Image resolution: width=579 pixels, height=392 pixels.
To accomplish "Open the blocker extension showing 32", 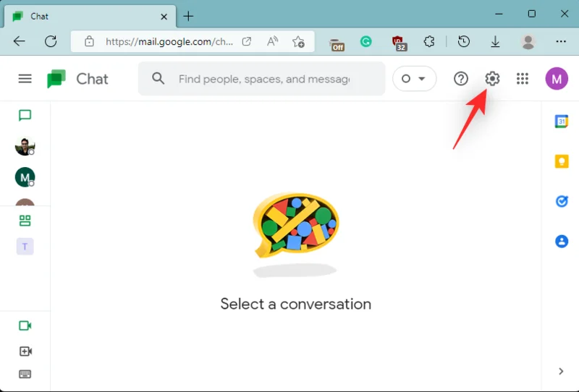I will point(399,43).
